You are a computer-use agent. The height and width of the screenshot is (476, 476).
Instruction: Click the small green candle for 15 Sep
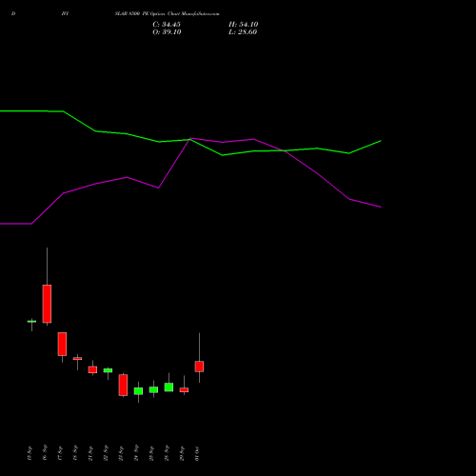pyautogui.click(x=31, y=322)
